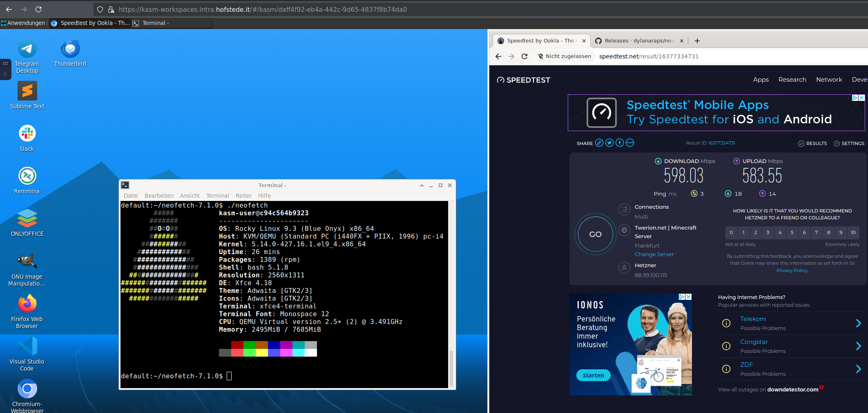Reload the Speedtest page in Chromium
This screenshot has height=413, width=868.
click(524, 56)
